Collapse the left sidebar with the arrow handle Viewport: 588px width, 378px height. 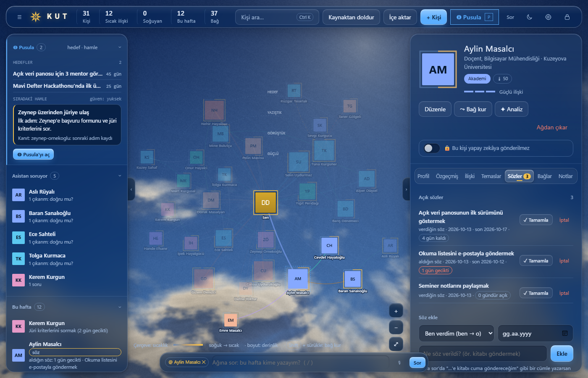click(131, 189)
